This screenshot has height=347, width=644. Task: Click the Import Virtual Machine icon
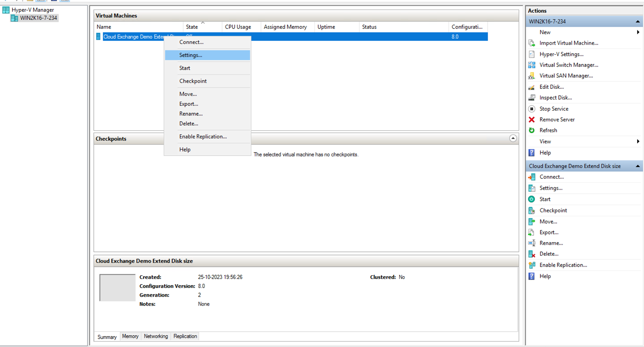[x=532, y=43]
